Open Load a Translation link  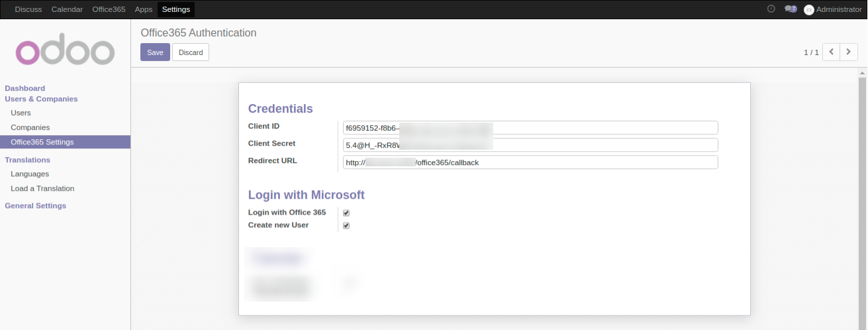pos(42,188)
